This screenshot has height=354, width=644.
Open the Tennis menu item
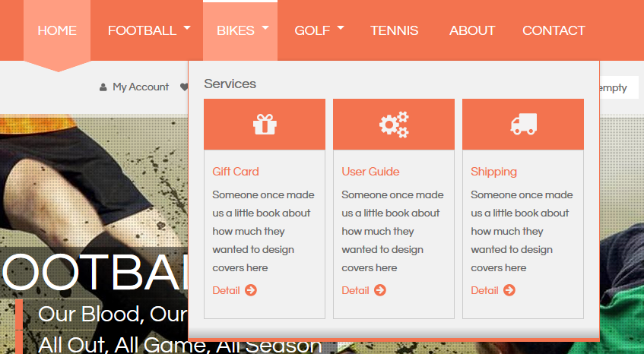coord(395,30)
